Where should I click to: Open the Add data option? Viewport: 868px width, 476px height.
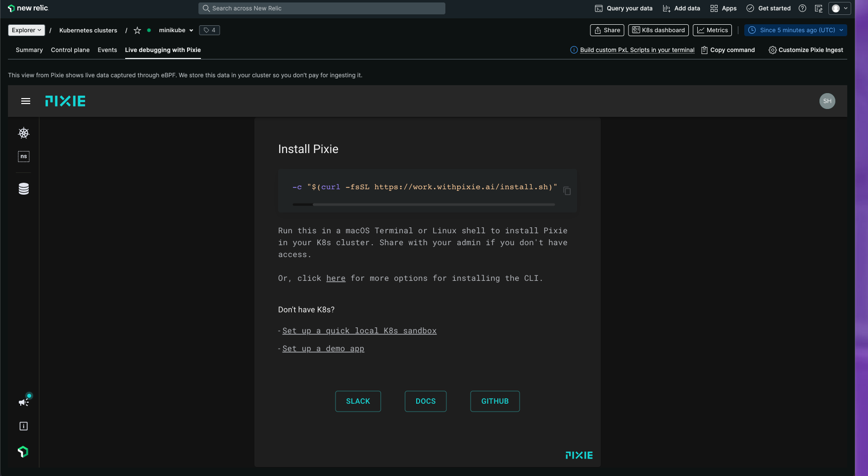681,8
